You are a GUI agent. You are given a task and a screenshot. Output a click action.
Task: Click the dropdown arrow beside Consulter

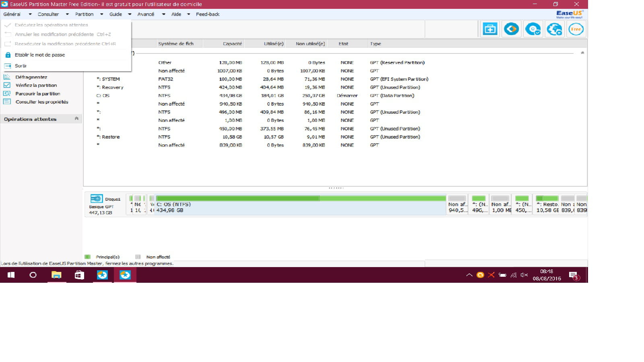point(67,14)
